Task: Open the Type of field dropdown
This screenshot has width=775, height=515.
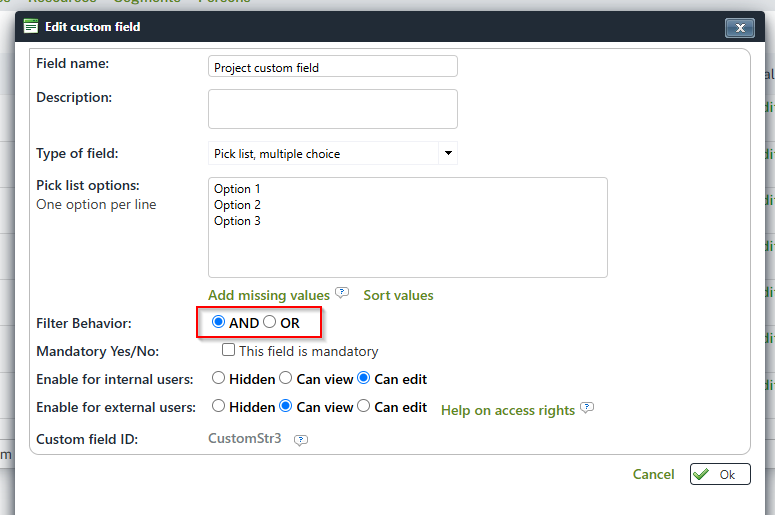Action: (x=330, y=153)
